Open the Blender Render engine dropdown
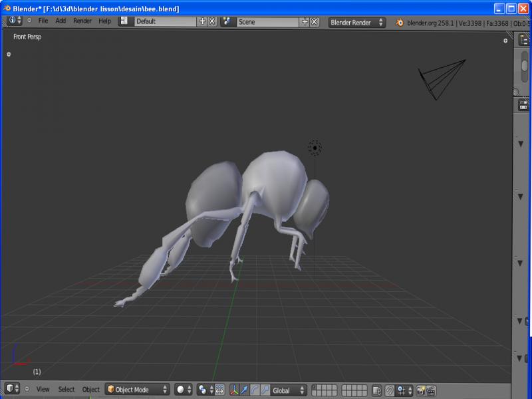The height and width of the screenshot is (399, 532). [357, 23]
